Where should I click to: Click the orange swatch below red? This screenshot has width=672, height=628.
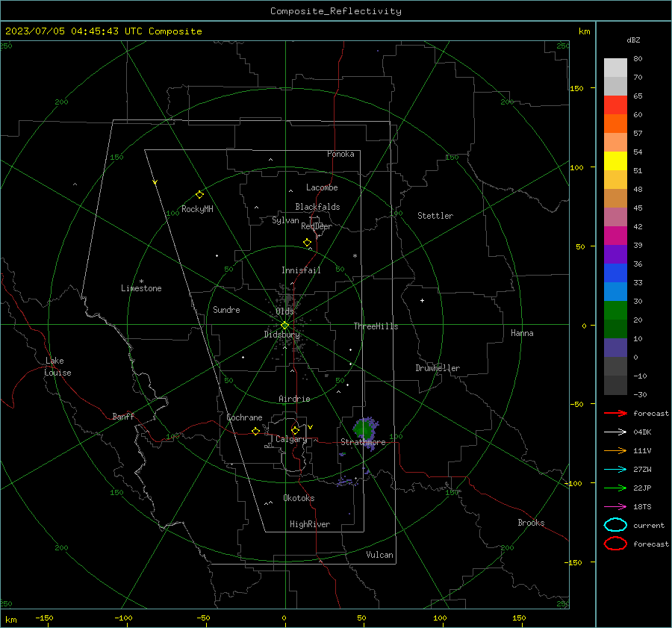tap(615, 124)
